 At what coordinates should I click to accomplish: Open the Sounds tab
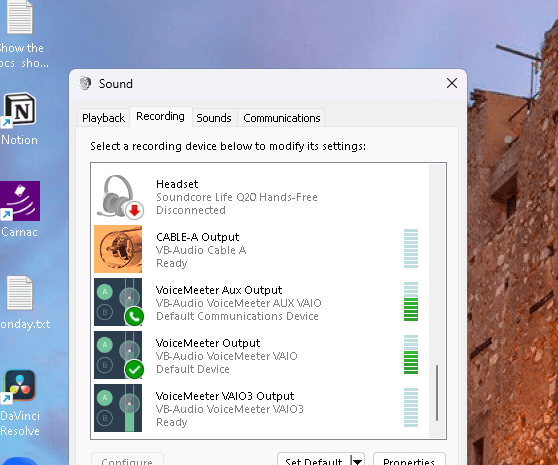coord(214,118)
